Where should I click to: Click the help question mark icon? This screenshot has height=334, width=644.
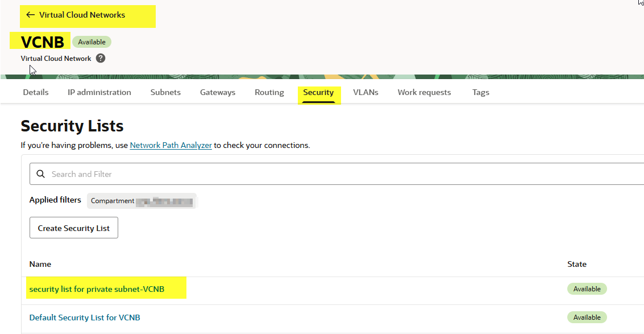101,58
